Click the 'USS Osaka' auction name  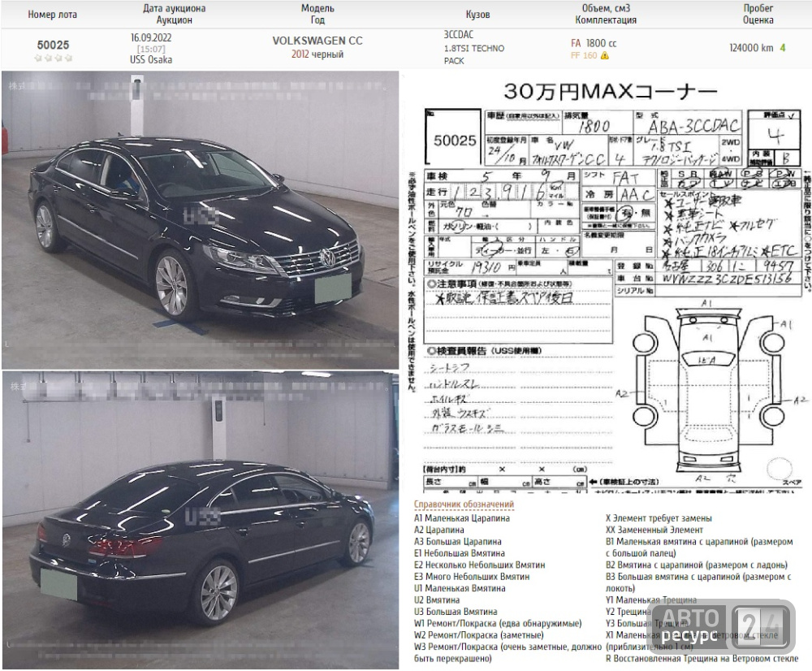pos(151,59)
